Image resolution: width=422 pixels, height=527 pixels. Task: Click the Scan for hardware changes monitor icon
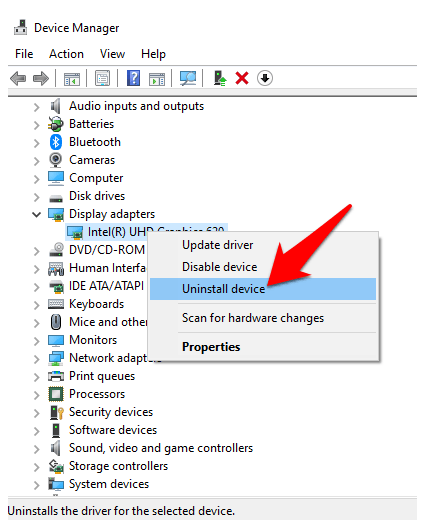pyautogui.click(x=188, y=79)
